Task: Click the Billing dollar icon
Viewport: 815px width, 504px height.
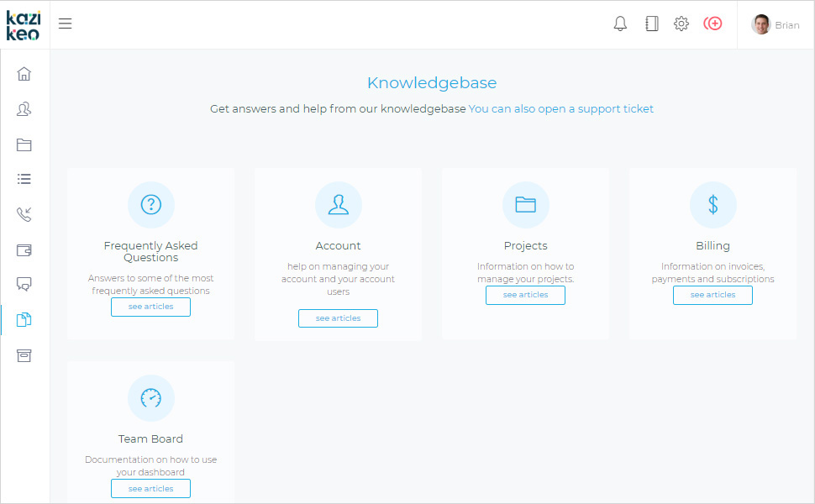Action: (713, 205)
